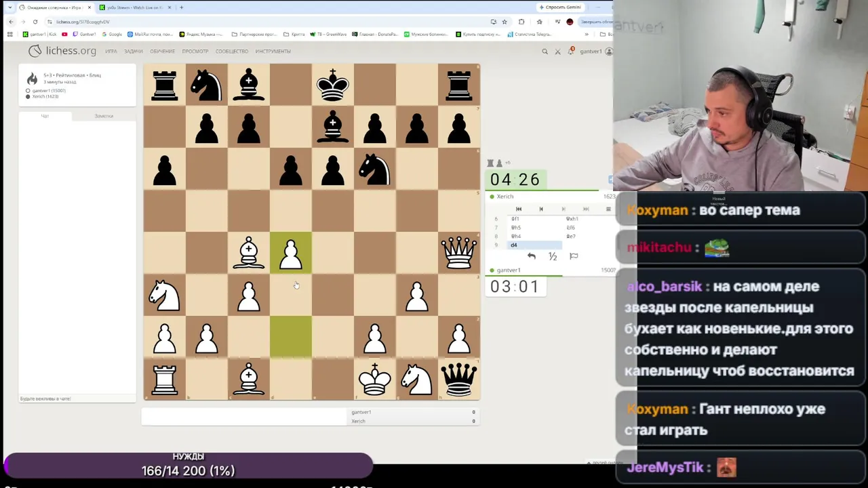Click the black bishop on e7
Screen dimensions: 868x488
tap(333, 127)
